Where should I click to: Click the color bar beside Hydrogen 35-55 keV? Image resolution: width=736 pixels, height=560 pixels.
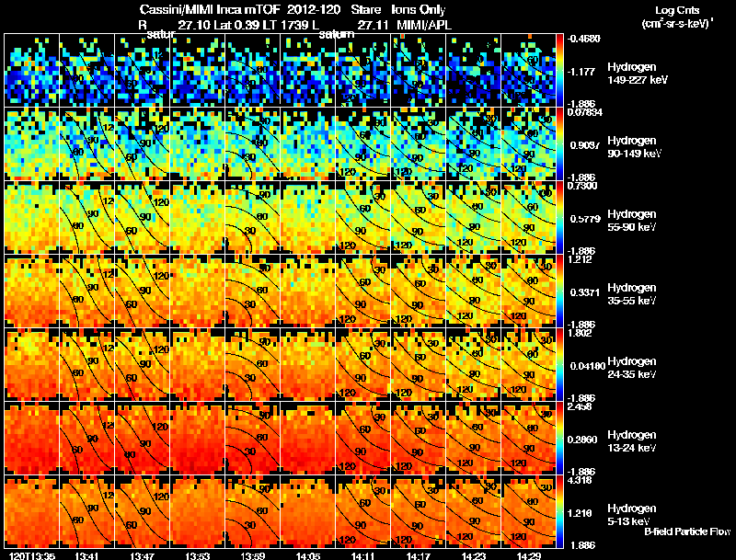coord(560,291)
